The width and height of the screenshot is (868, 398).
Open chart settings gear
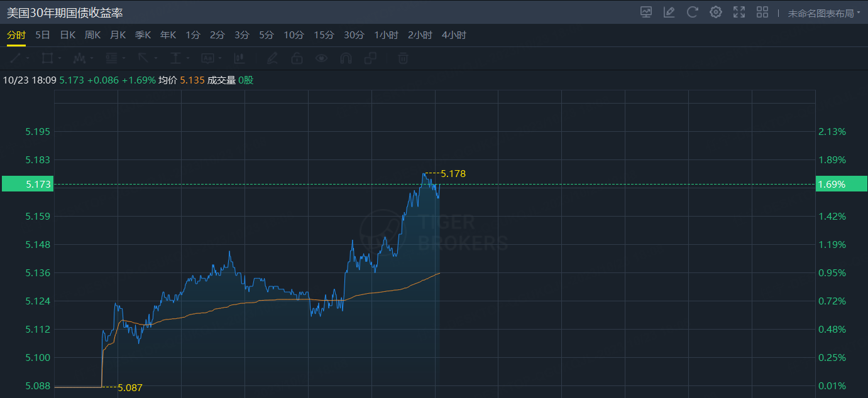(716, 12)
